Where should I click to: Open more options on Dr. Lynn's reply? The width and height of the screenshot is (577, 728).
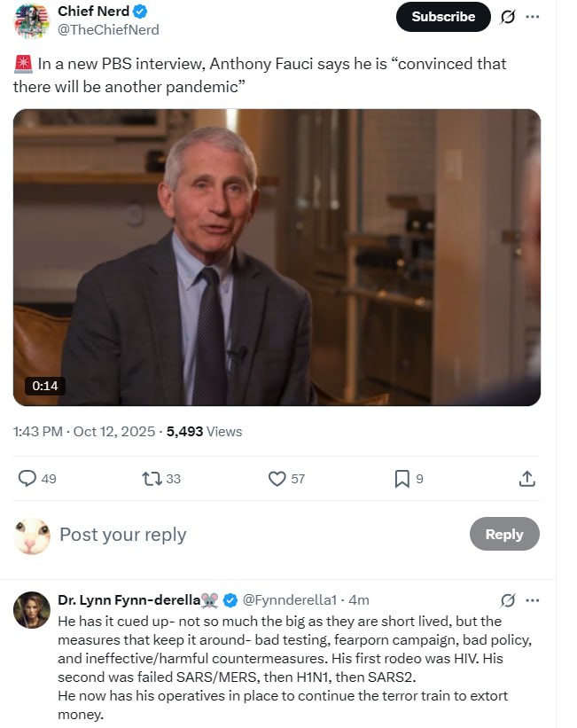point(532,600)
